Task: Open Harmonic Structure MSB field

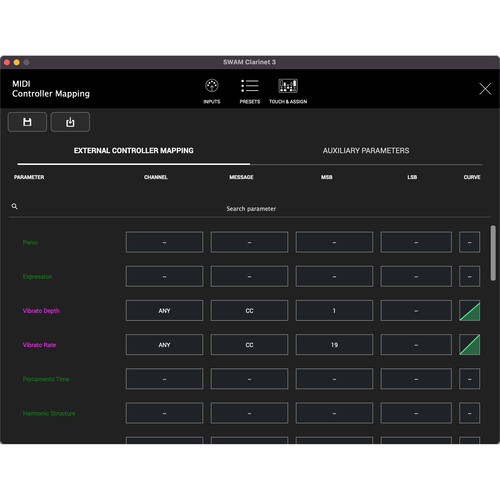Action: click(334, 413)
